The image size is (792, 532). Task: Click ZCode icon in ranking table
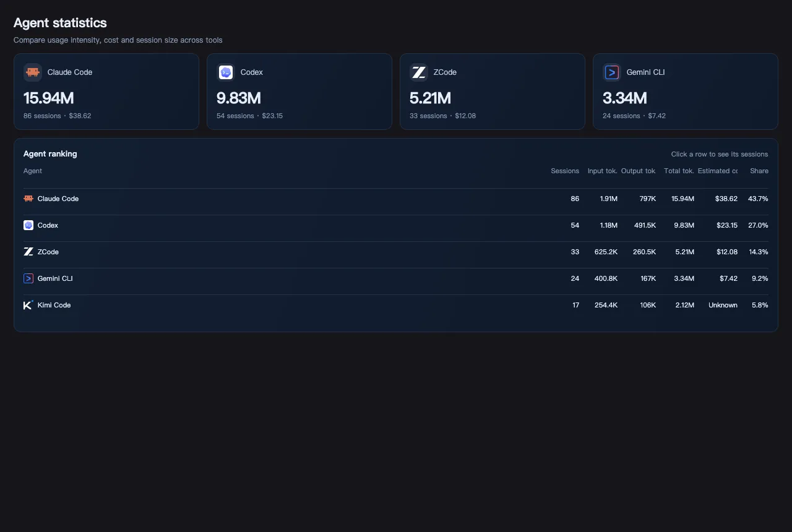point(28,252)
